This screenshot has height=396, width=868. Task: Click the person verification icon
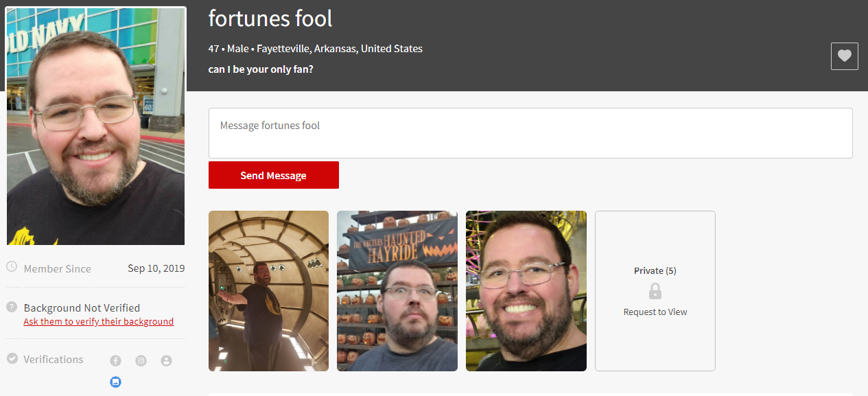(166, 360)
